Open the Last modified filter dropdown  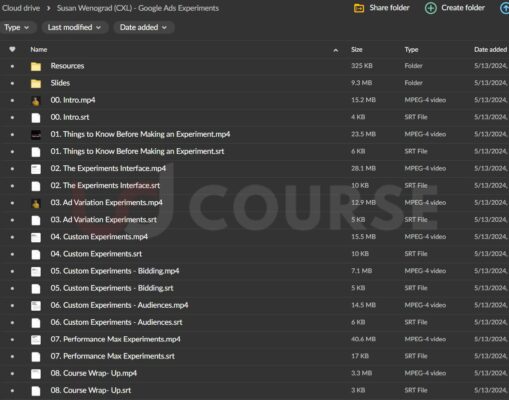(74, 27)
